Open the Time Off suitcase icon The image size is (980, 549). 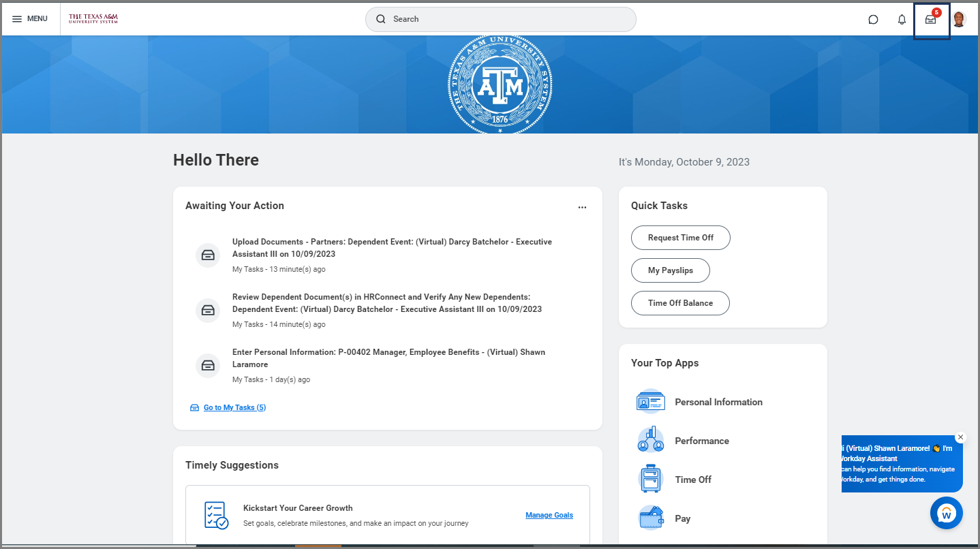pyautogui.click(x=650, y=480)
